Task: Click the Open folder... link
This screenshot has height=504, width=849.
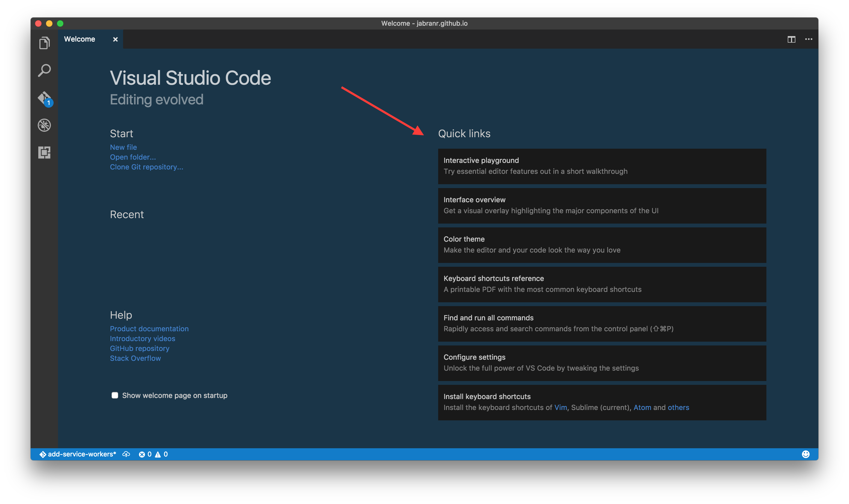Action: 133,157
